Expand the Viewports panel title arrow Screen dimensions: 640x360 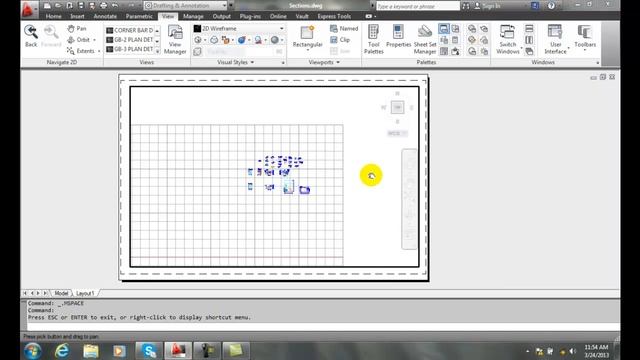[338, 62]
